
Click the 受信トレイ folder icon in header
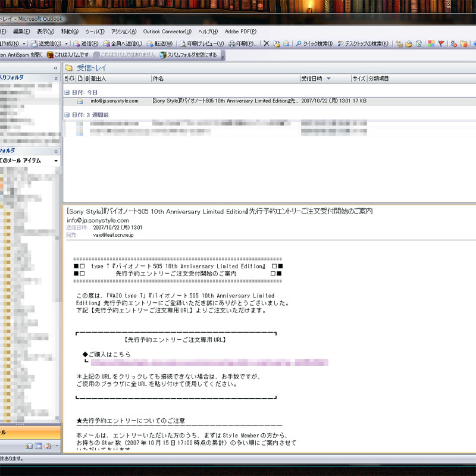click(x=69, y=68)
